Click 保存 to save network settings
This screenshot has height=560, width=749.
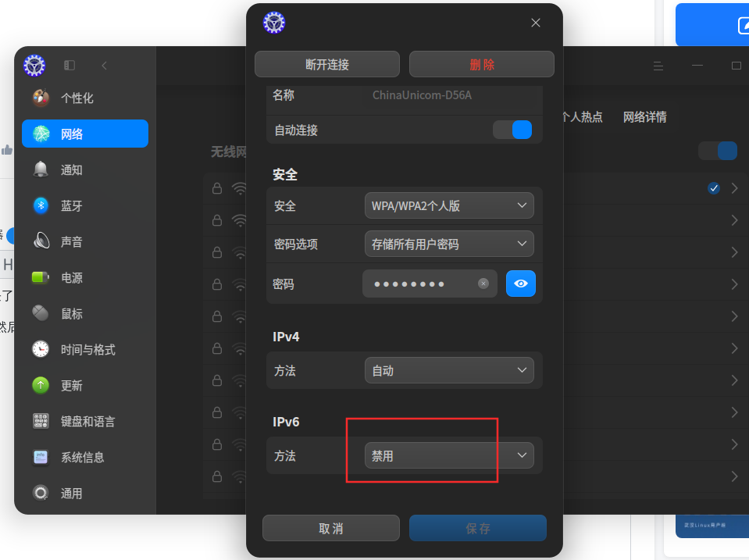478,528
